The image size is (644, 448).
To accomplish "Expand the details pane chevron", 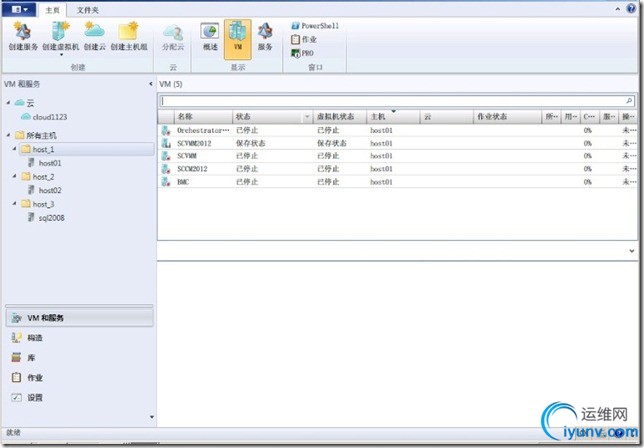I will [x=632, y=250].
